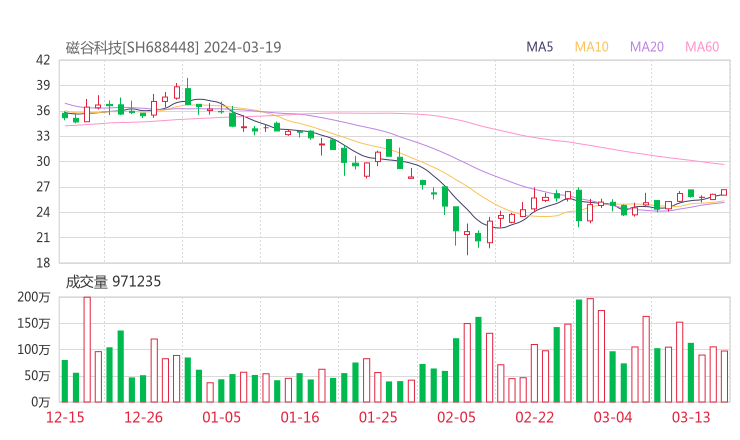The height and width of the screenshot is (440, 740).
Task: Click the price axis value 21
Action: tap(43, 237)
